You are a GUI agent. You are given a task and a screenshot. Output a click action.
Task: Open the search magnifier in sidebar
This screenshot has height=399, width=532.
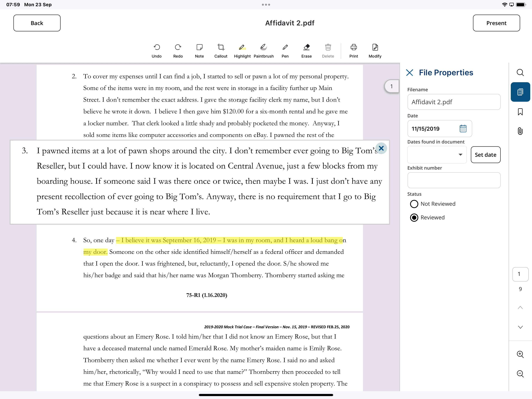pos(520,72)
